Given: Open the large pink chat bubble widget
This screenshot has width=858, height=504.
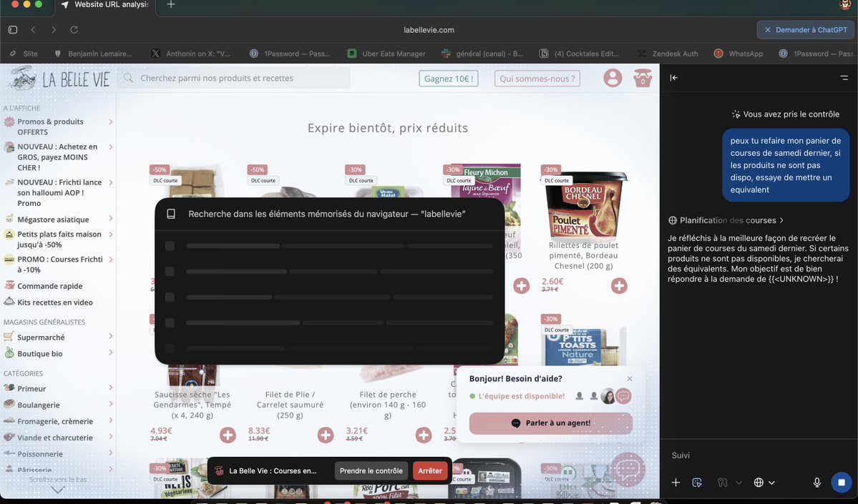Looking at the screenshot, I should [628, 469].
